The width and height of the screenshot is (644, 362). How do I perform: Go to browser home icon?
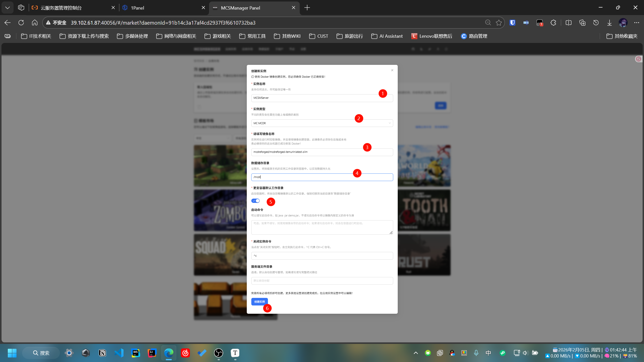35,23
